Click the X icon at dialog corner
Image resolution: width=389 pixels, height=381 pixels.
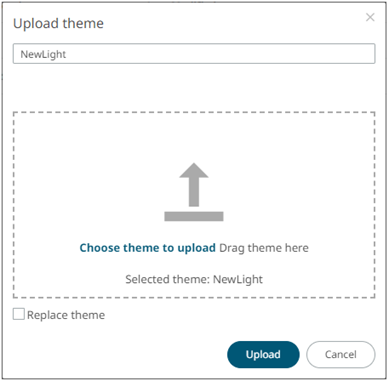[370, 17]
